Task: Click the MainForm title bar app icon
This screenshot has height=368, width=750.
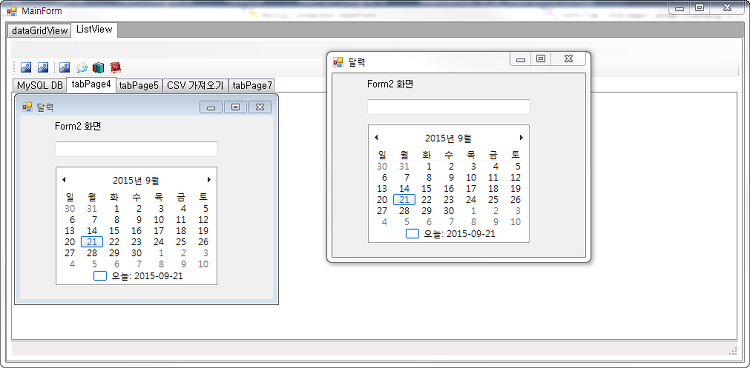Action: click(x=11, y=11)
